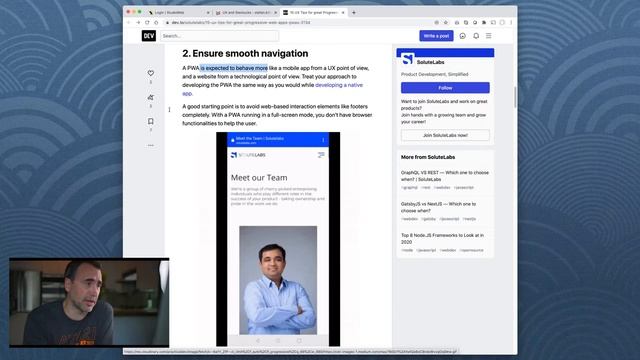This screenshot has height=360, width=640.
Task: Open the SoluteLabs profile name link
Action: pos(430,62)
